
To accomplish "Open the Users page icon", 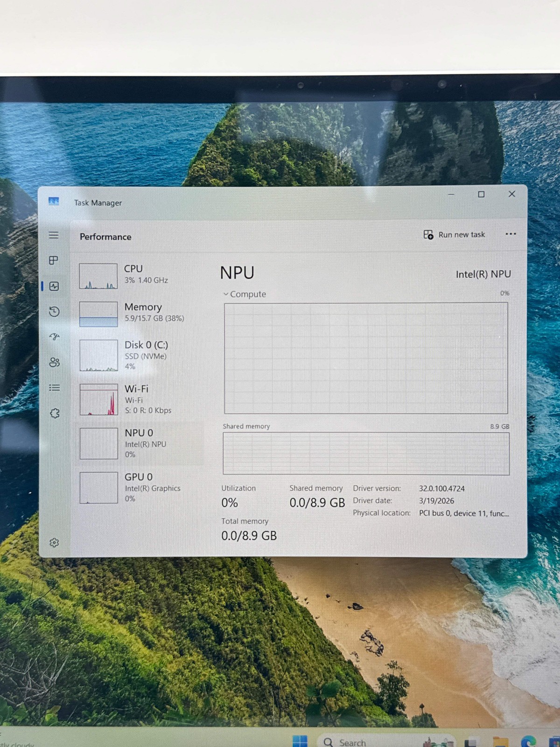I will [x=54, y=362].
